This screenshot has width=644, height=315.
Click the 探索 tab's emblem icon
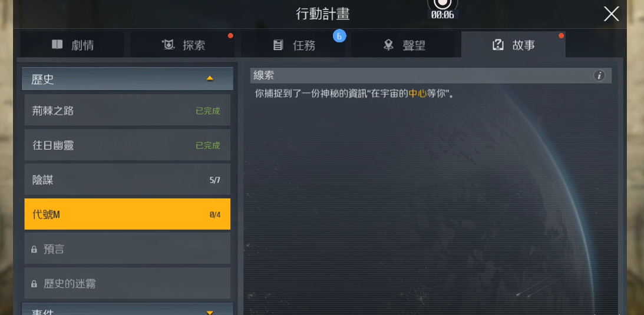(x=169, y=45)
